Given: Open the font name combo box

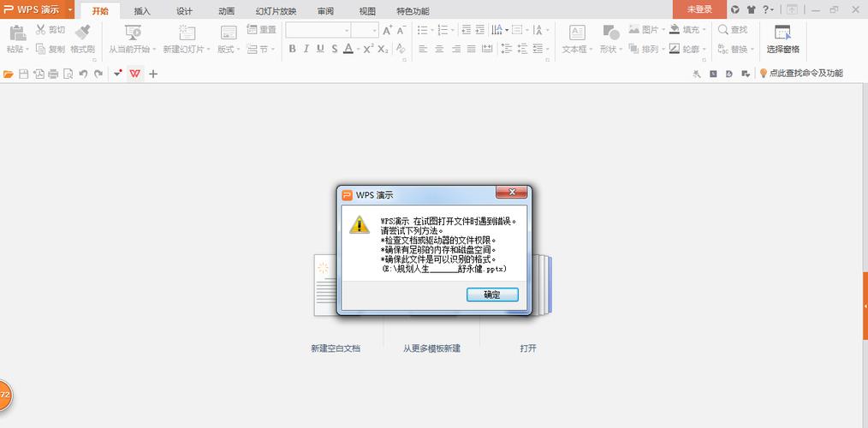Looking at the screenshot, I should click(318, 30).
